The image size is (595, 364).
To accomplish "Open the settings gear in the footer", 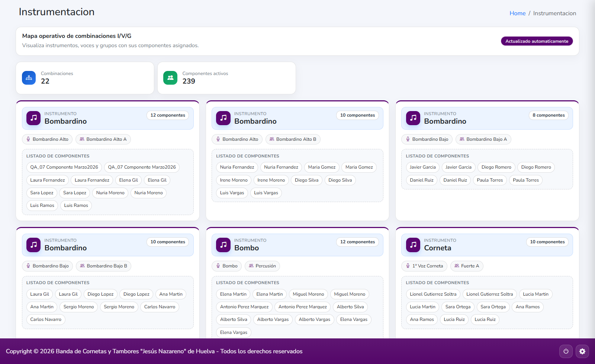I will [582, 351].
